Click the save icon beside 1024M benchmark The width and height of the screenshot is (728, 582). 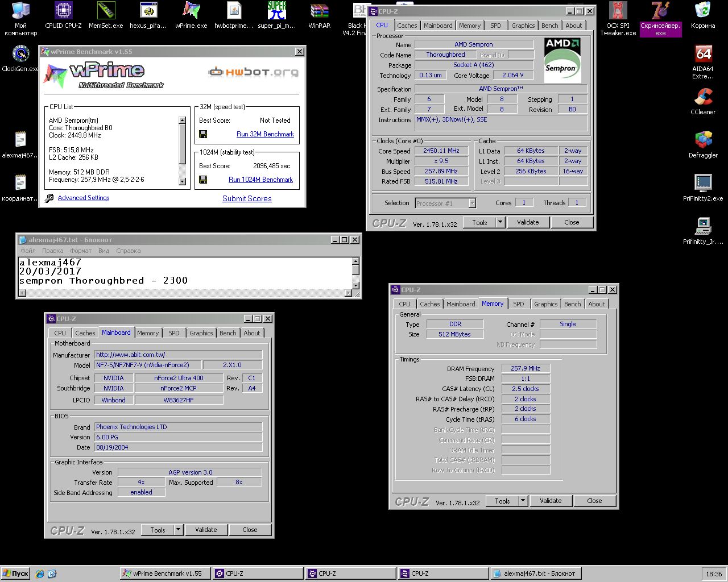[203, 180]
